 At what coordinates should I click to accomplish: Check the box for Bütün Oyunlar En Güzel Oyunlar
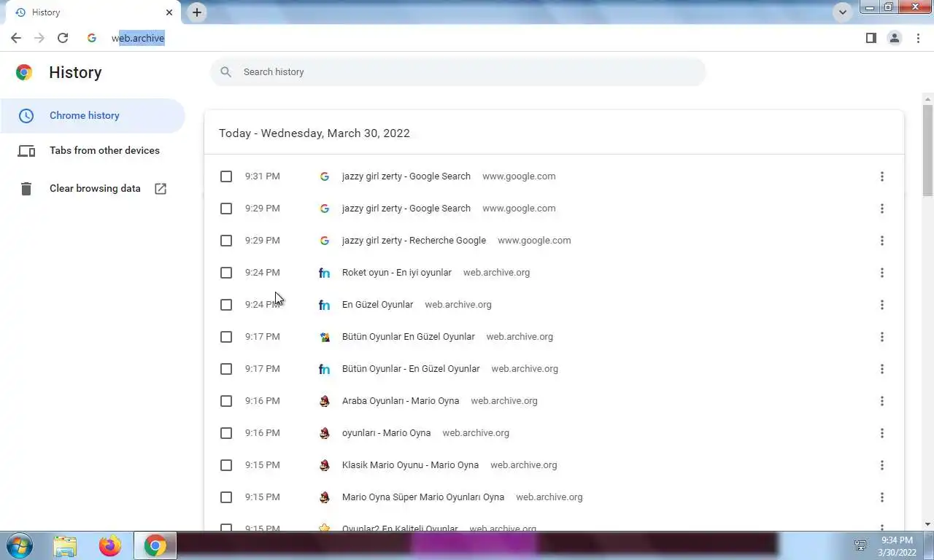click(226, 337)
